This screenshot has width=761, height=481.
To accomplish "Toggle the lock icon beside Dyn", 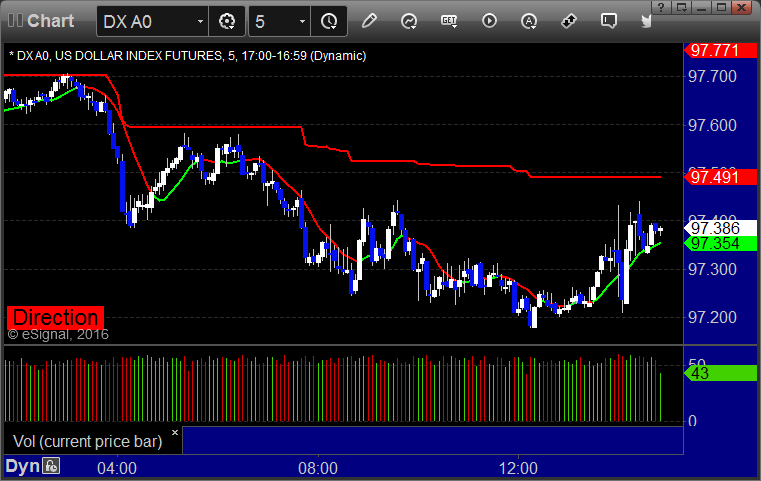I will 51,466.
